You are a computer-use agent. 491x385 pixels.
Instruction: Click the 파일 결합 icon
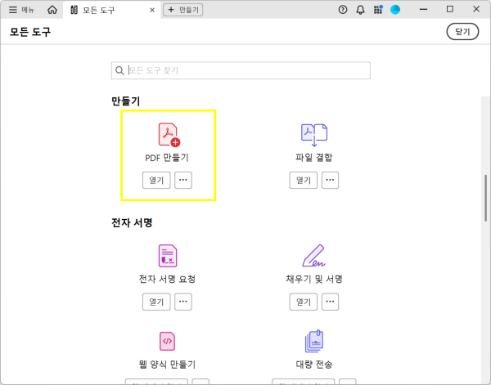(x=314, y=135)
